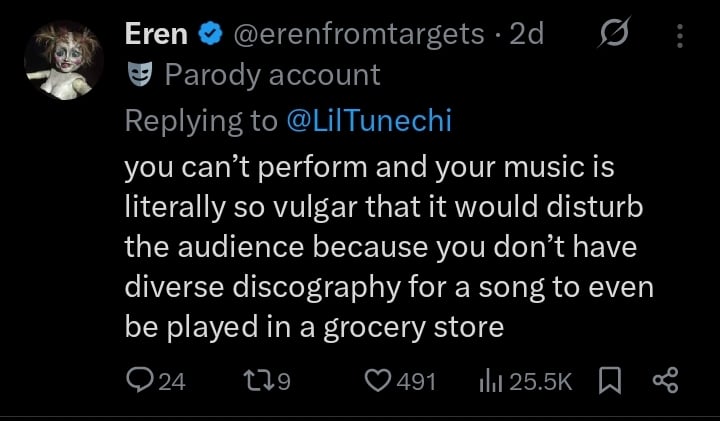This screenshot has width=720, height=421.
Task: Click the Parody account label
Action: point(272,74)
